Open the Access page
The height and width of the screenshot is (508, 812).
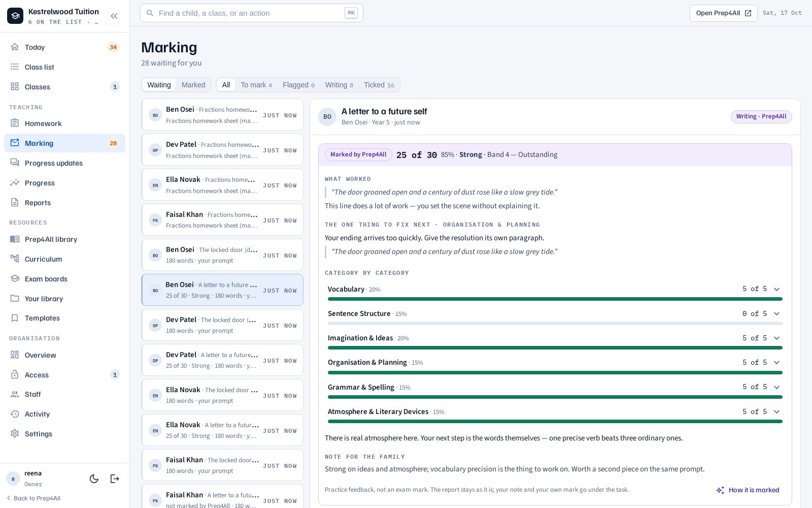[64, 375]
